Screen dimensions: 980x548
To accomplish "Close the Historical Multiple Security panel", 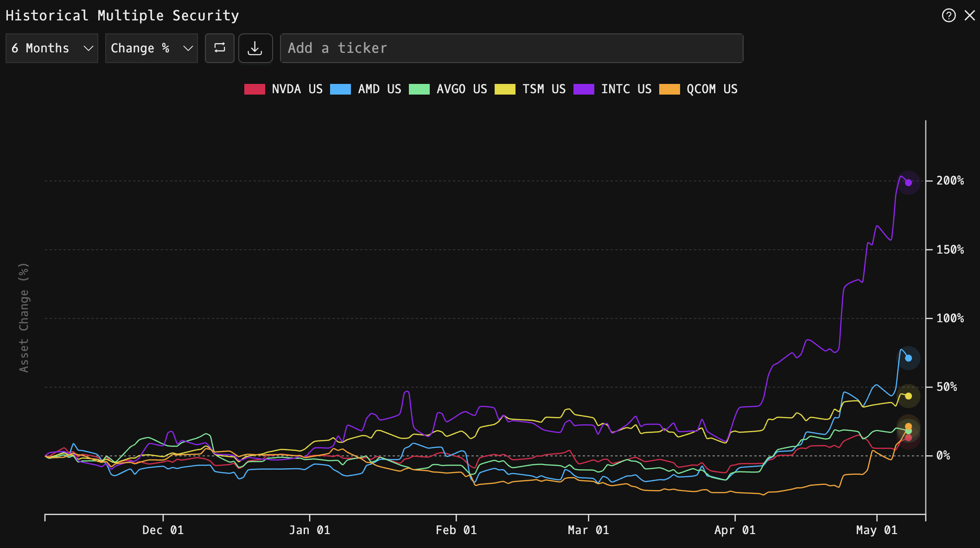I will point(969,15).
